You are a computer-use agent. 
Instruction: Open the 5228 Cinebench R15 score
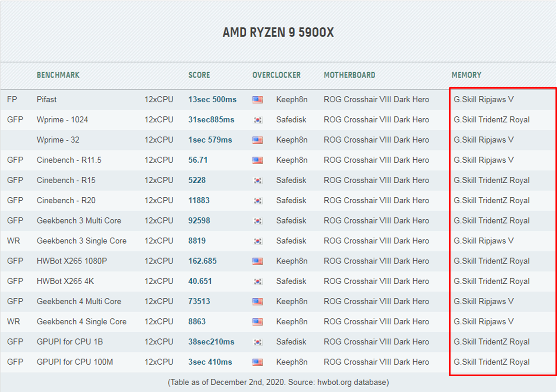tap(197, 180)
